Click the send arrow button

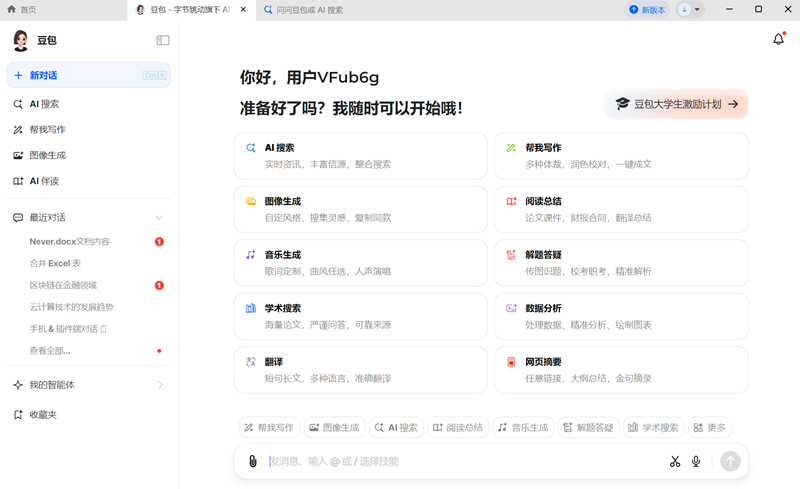click(x=730, y=461)
